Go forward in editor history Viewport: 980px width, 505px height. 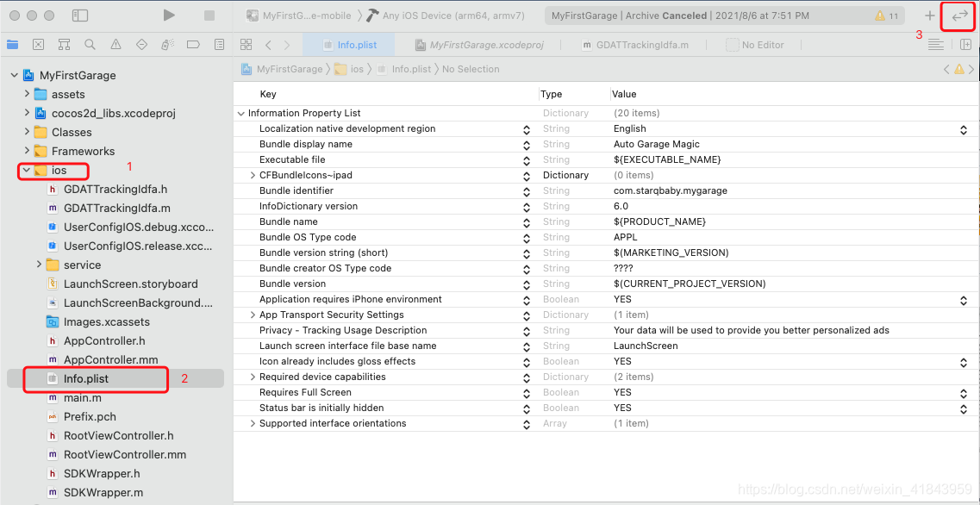tap(287, 44)
